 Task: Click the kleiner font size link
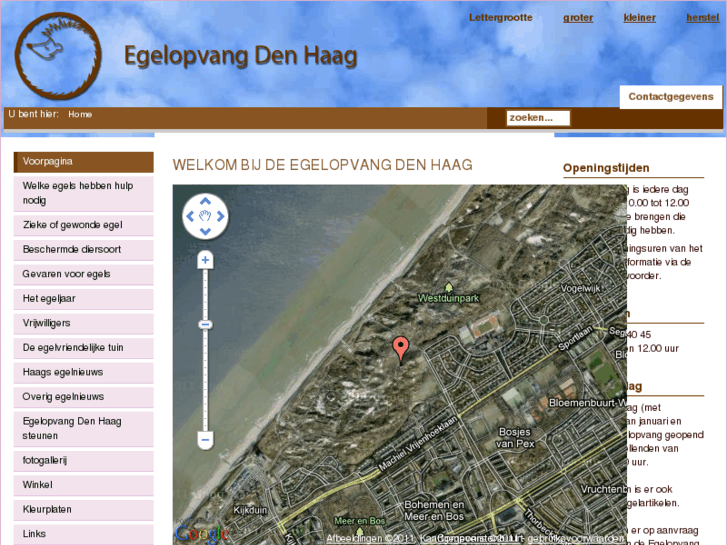639,18
